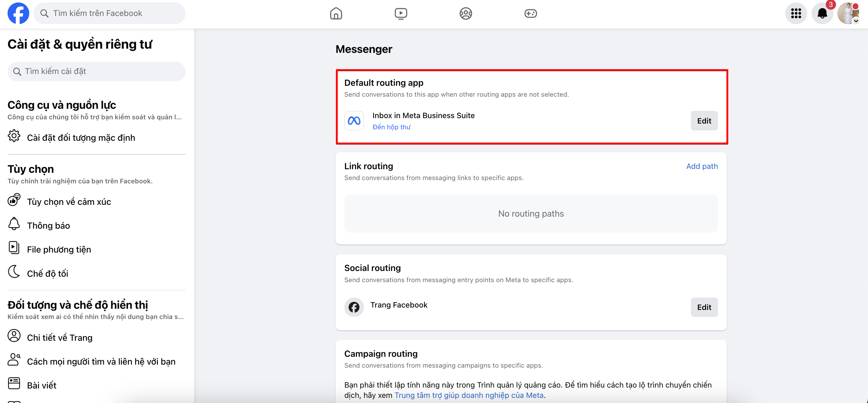Image resolution: width=868 pixels, height=403 pixels.
Task: Open notifications bell with 3 badge
Action: click(822, 14)
